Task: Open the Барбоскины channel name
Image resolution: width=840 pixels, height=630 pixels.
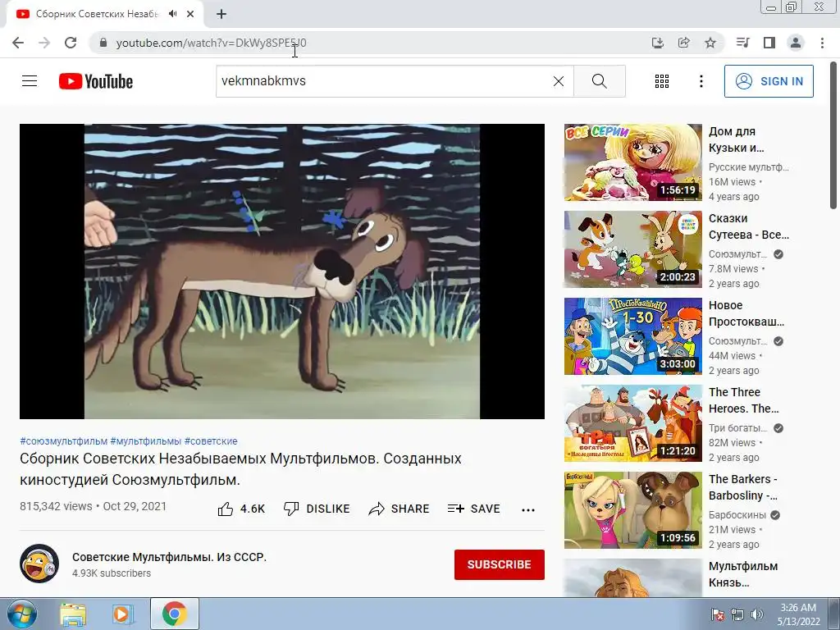Action: coord(737,515)
